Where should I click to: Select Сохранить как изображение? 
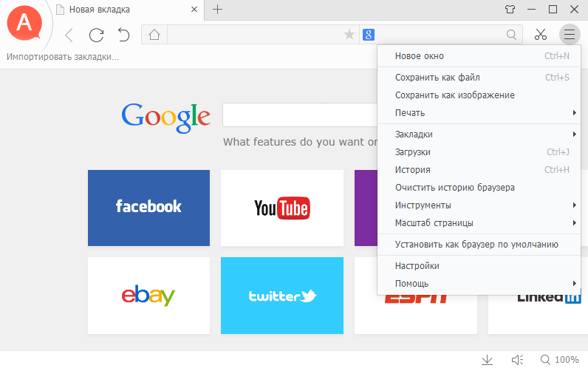pos(479,95)
